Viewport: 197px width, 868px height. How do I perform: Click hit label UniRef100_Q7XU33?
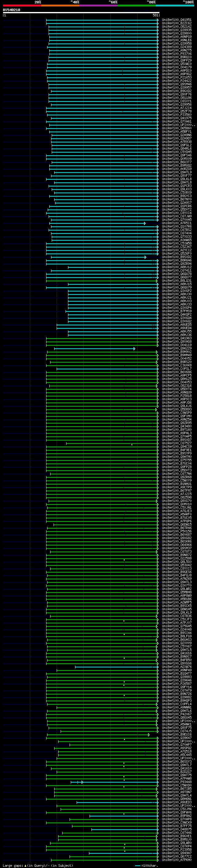(x=176, y=236)
